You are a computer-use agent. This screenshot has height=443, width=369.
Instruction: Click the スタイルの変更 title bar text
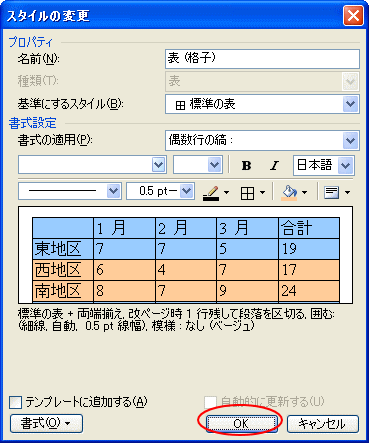(48, 16)
